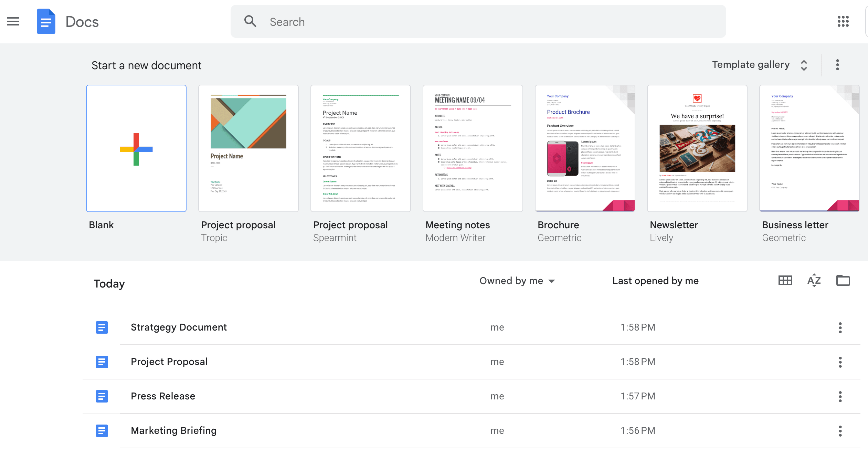This screenshot has width=868, height=449.
Task: Create a new Blank document
Action: 136,148
